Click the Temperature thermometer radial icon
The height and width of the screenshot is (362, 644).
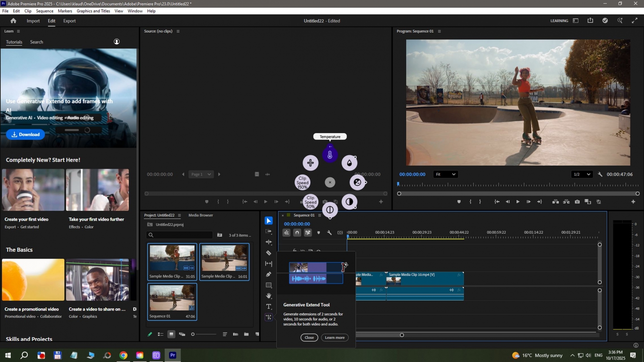pyautogui.click(x=330, y=155)
